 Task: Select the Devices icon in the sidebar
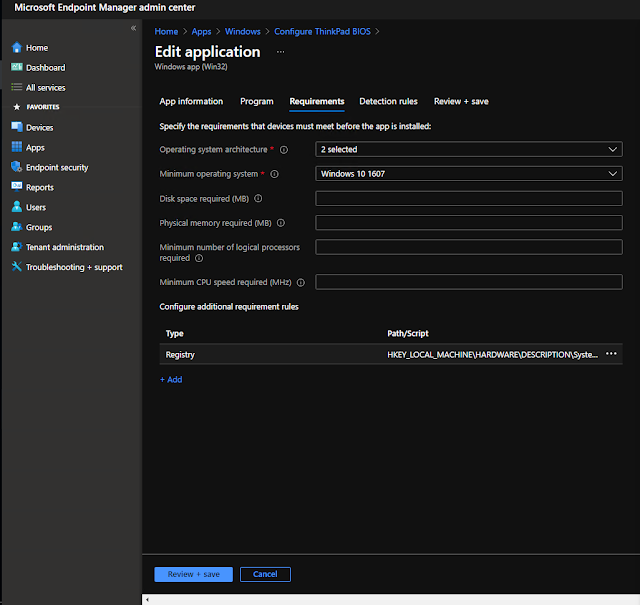click(x=17, y=127)
